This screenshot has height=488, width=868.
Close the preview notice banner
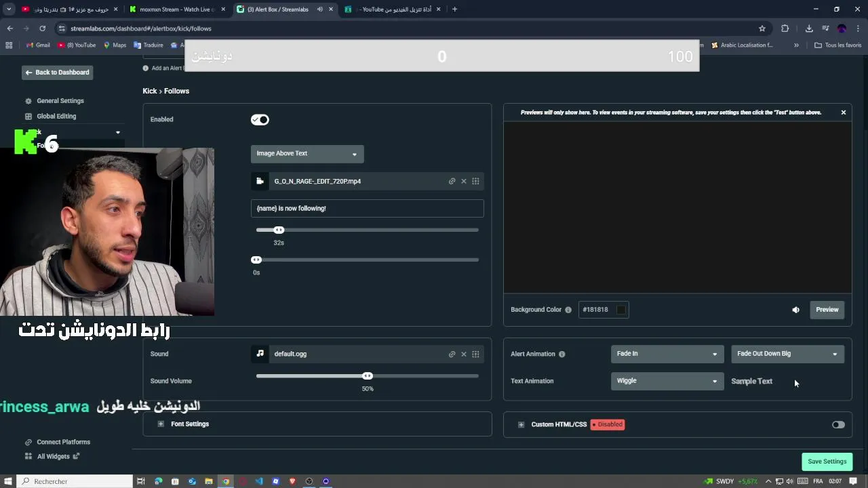[844, 113]
